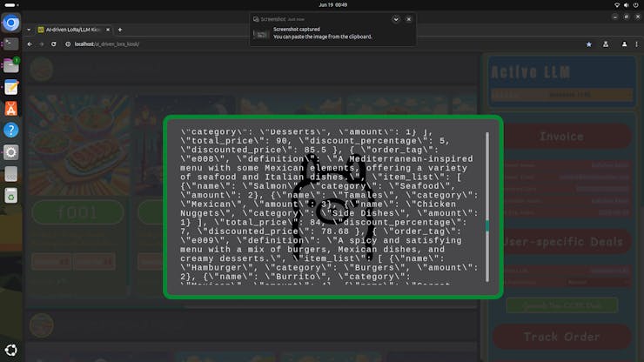This screenshot has height=362, width=644.
Task: Open Files manager in the dock
Action: pos(11,65)
